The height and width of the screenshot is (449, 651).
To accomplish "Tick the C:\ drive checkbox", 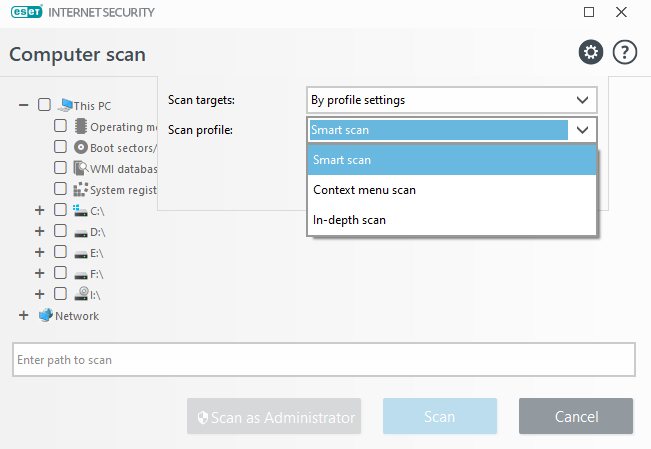I will (60, 210).
